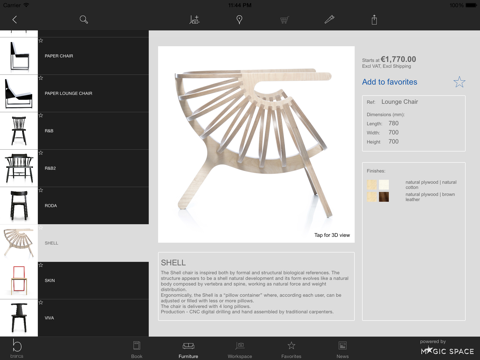Click the SHELL description heading

173,263
